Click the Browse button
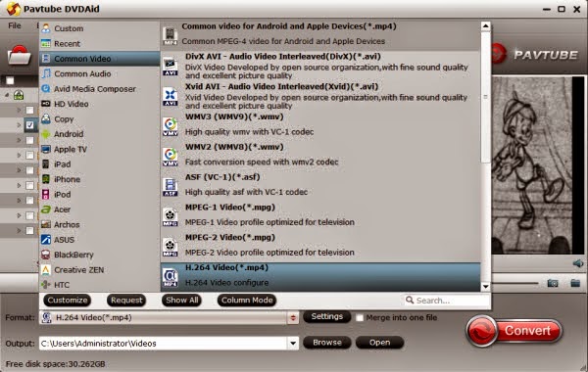This screenshot has width=588, height=372. click(327, 343)
